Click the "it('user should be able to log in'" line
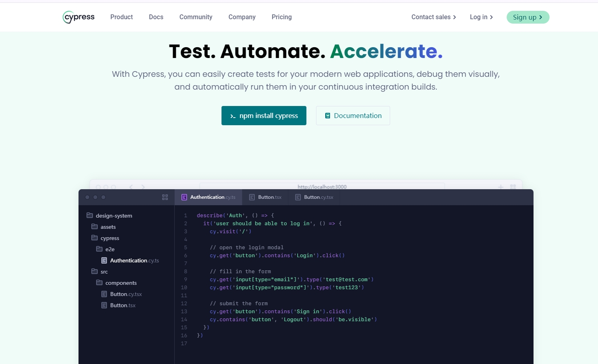Image resolution: width=598 pixels, height=364 pixels. [x=272, y=223]
